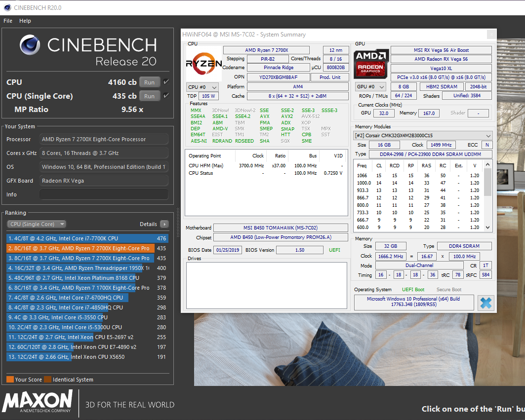Click the 1666.2 MHz memory clock value

coord(391,256)
